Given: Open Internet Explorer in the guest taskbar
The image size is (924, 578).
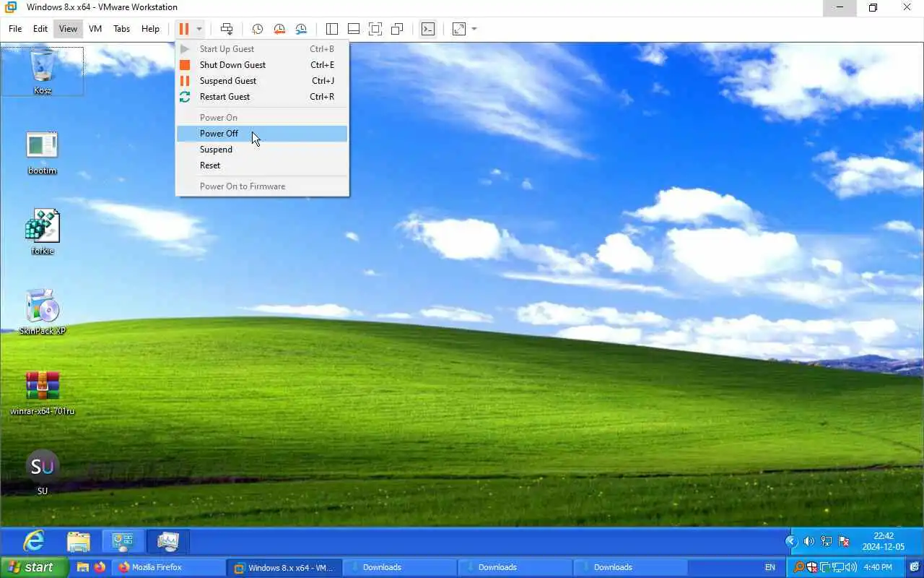Looking at the screenshot, I should 34,541.
